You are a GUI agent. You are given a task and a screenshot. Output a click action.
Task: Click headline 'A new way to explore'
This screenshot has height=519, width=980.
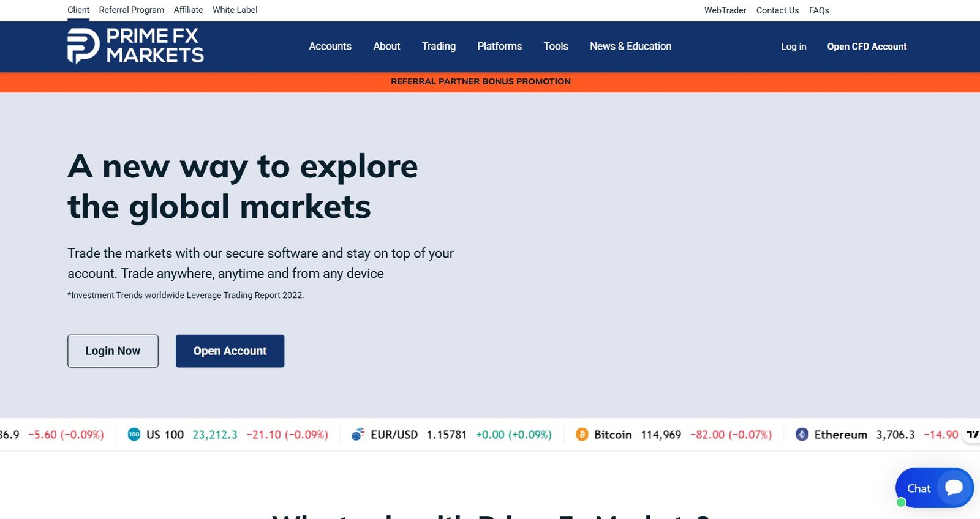pyautogui.click(x=243, y=167)
